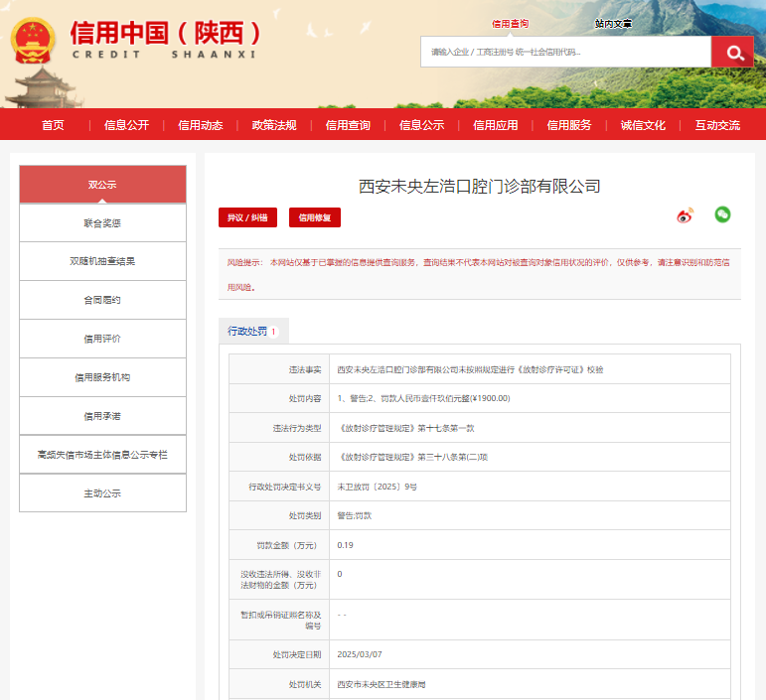
Task: Select 信用评价 in the sidebar
Action: coord(102,339)
